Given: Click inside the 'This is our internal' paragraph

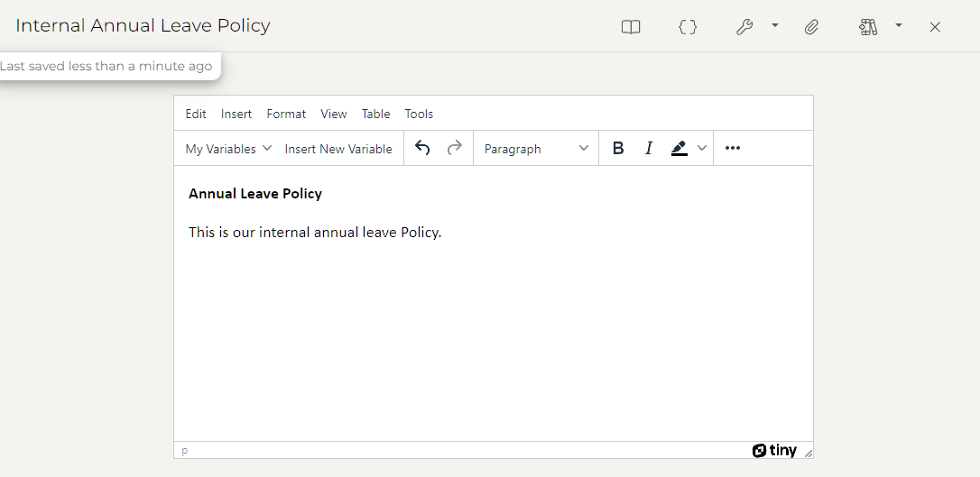Looking at the screenshot, I should click(x=315, y=233).
